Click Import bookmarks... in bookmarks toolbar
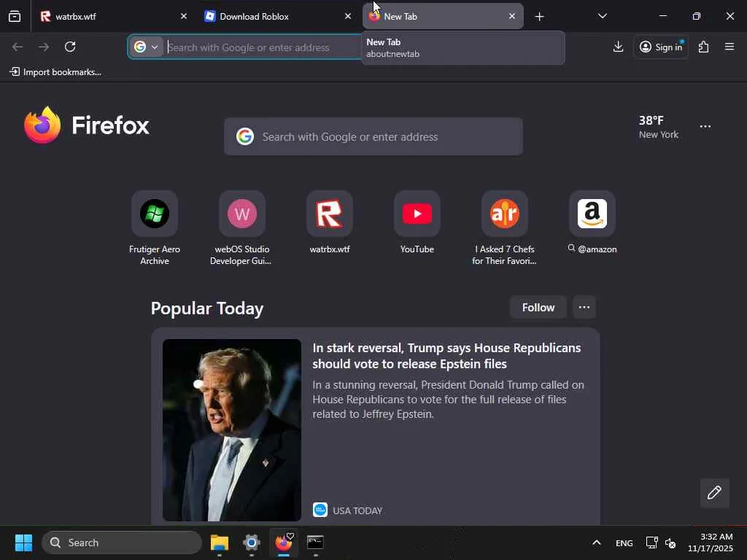 (55, 72)
